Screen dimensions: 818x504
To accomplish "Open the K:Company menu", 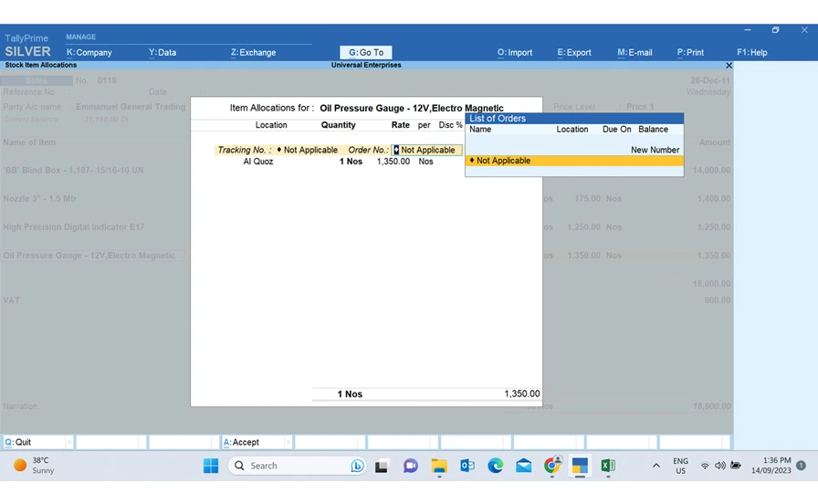I will (89, 52).
